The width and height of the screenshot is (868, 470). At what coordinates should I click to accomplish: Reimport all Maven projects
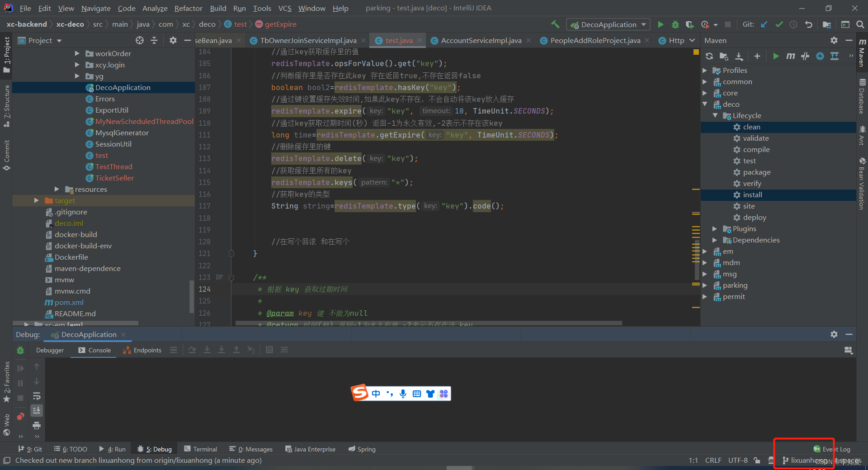(x=709, y=56)
